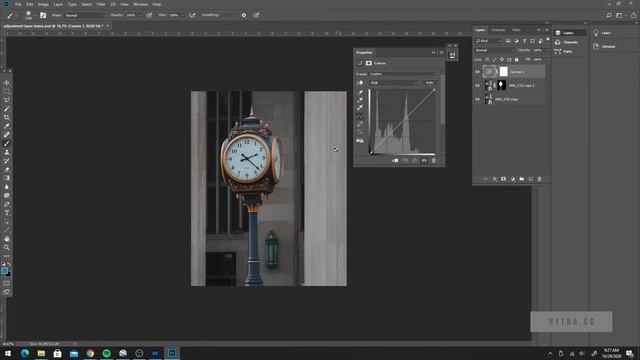640x360 pixels.
Task: Select the Move tool
Action: (x=7, y=83)
